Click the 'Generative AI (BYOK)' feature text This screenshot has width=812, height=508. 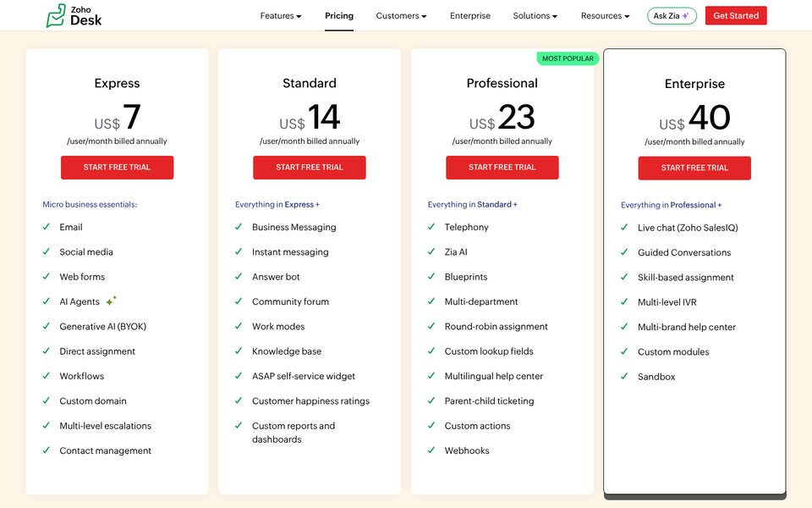102,326
